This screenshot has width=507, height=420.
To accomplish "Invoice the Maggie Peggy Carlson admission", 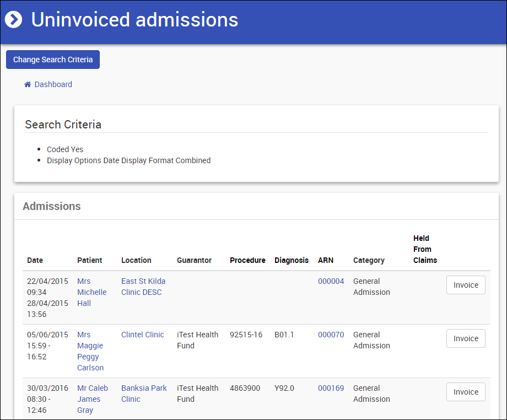I will point(466,338).
